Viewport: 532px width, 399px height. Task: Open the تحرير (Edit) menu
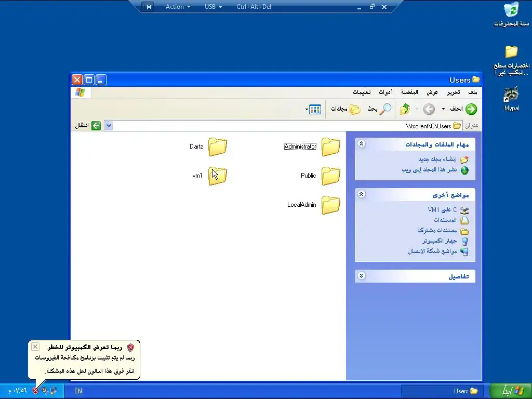(x=453, y=92)
